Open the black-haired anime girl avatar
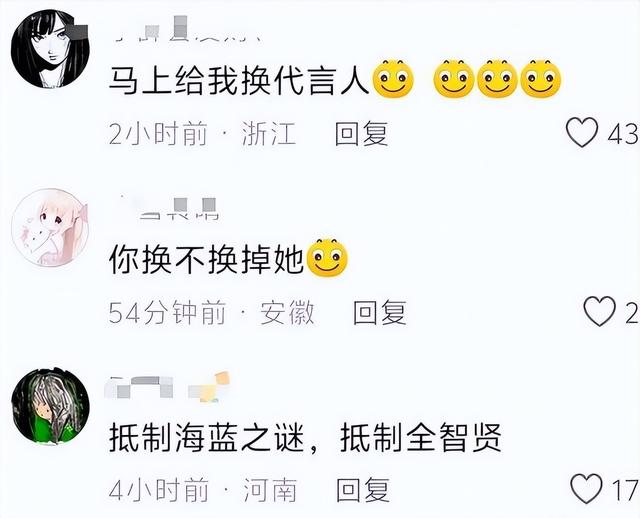This screenshot has height=518, width=640. (x=50, y=49)
